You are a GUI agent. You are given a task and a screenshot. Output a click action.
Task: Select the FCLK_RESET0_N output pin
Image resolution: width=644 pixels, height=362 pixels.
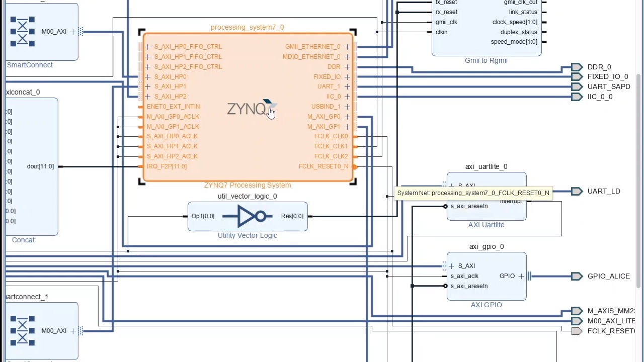tap(324, 166)
